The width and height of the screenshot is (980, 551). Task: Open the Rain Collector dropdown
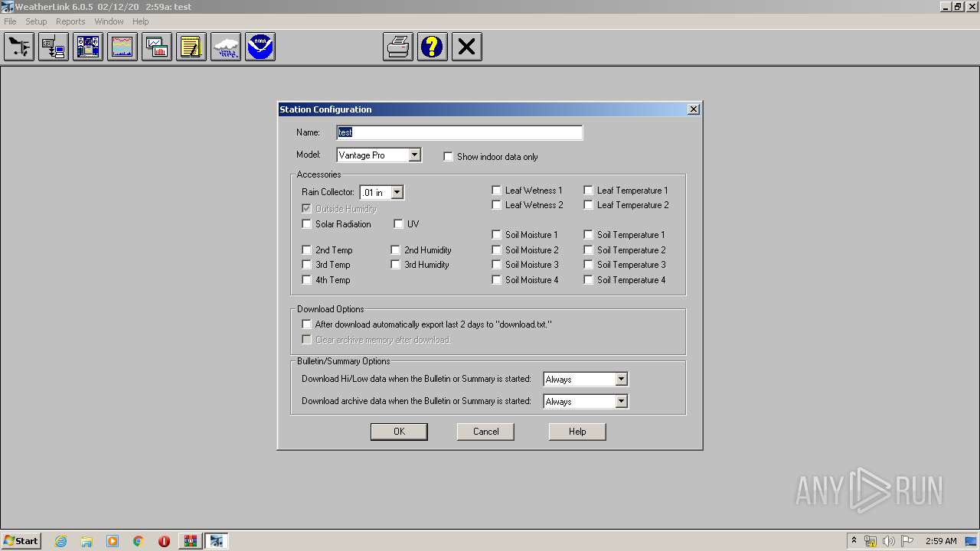click(x=381, y=193)
